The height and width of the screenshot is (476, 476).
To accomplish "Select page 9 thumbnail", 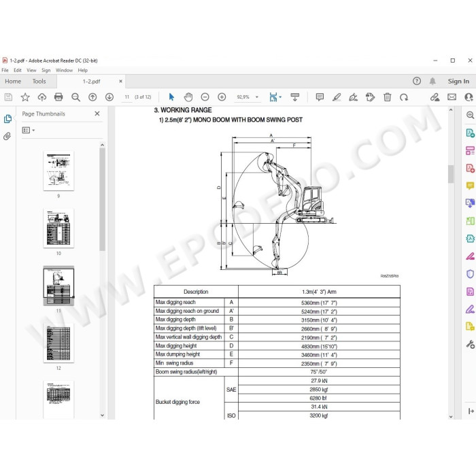I will coord(58,171).
